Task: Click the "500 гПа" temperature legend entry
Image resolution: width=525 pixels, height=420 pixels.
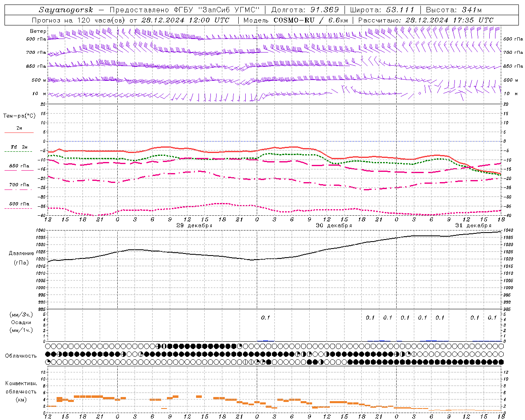Action: [19, 204]
